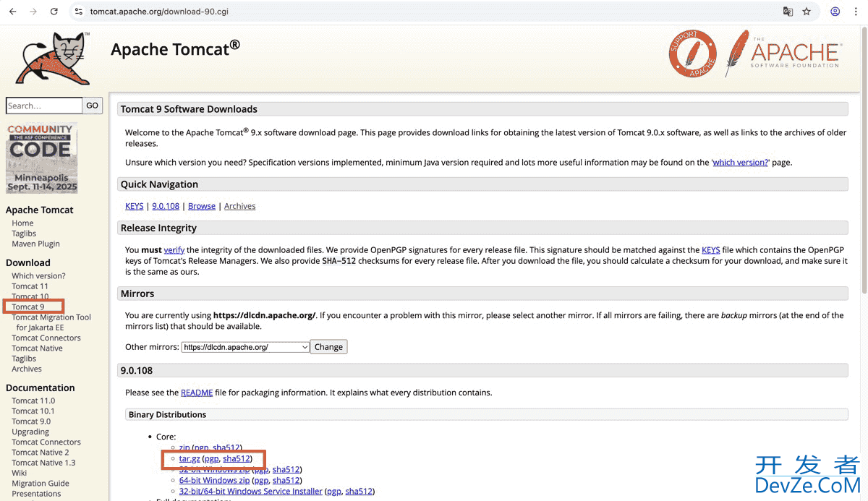868x501 pixels.
Task: Open the Other mirrors dropdown
Action: (245, 347)
